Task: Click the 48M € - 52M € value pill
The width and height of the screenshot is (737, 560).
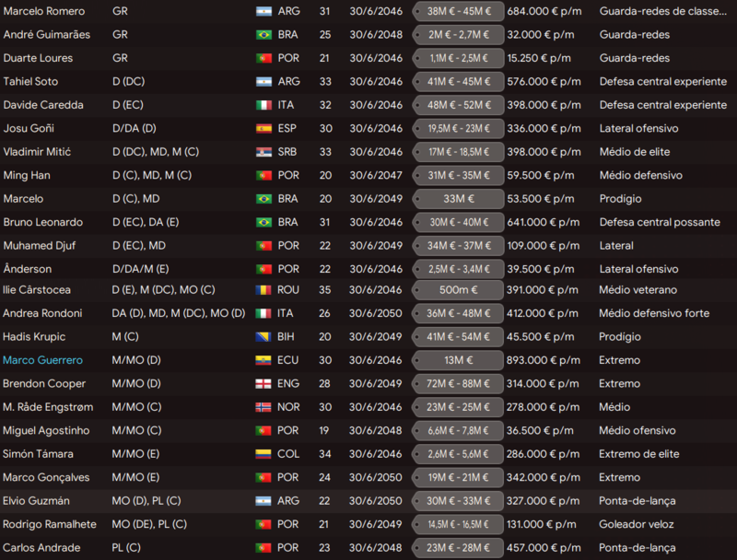Action: click(x=458, y=105)
